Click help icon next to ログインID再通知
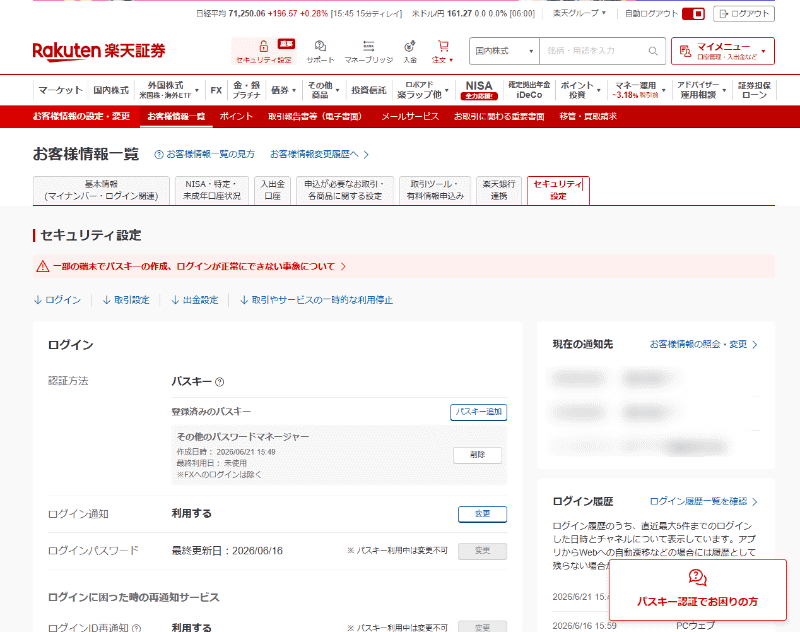 (x=136, y=628)
